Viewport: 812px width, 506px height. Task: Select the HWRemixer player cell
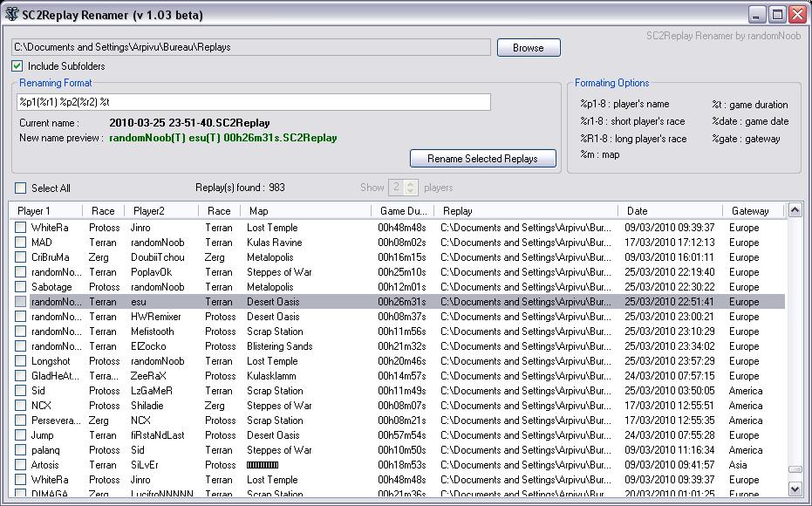pos(156,317)
